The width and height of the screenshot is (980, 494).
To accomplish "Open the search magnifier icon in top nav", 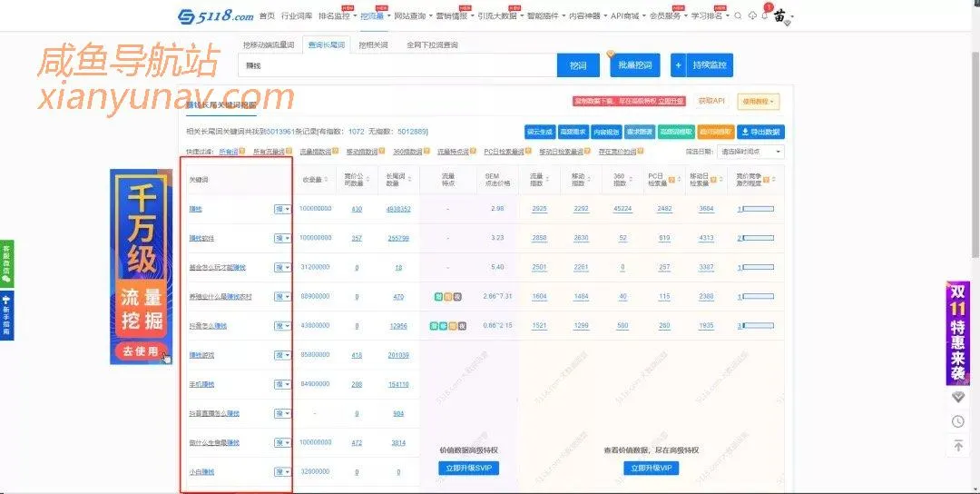I will click(738, 15).
